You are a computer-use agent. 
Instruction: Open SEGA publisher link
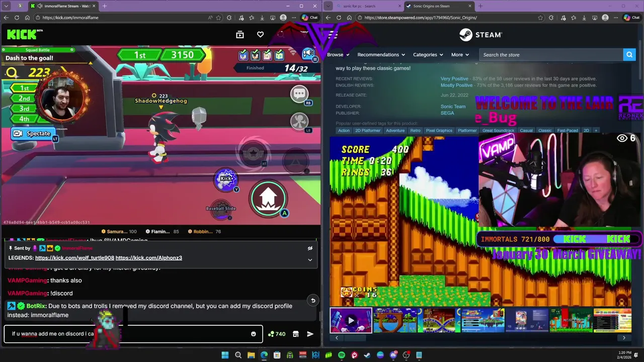click(x=447, y=113)
